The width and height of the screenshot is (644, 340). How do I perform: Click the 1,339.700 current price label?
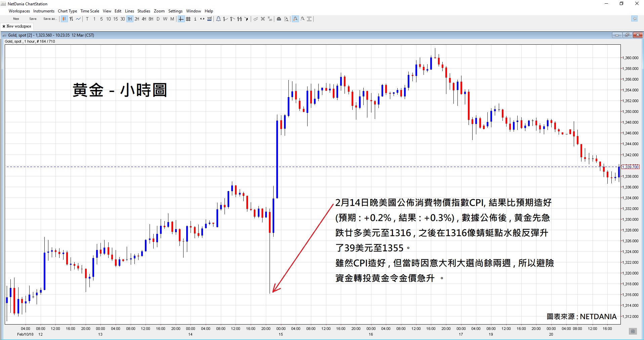tap(630, 167)
